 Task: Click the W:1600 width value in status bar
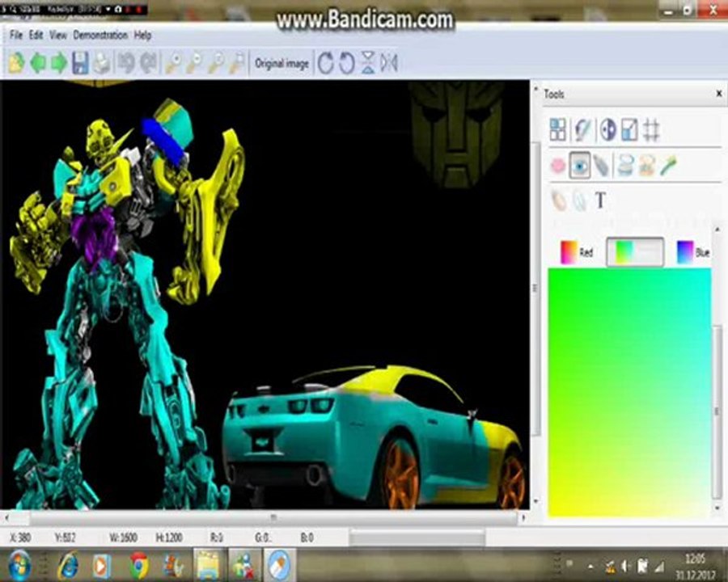coord(123,538)
